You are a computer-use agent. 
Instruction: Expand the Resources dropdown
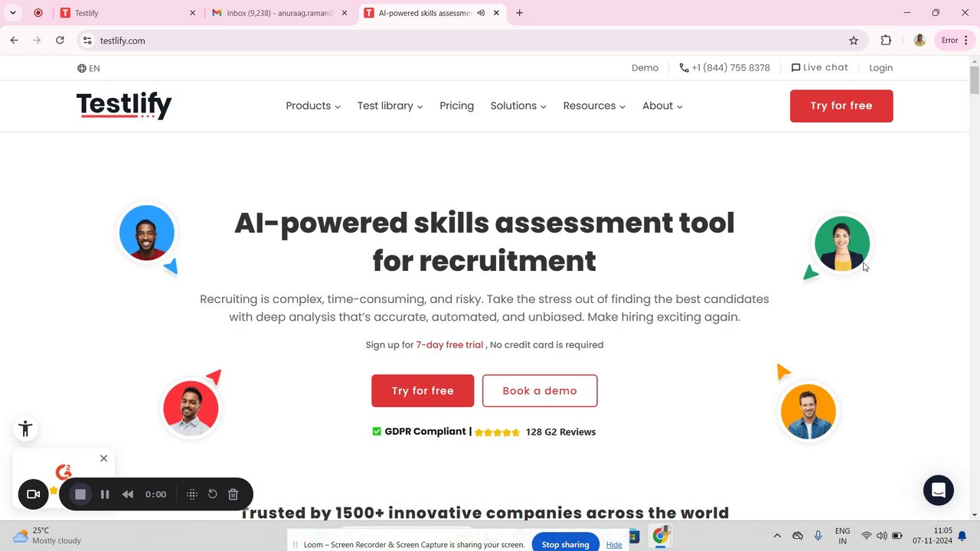(x=594, y=106)
